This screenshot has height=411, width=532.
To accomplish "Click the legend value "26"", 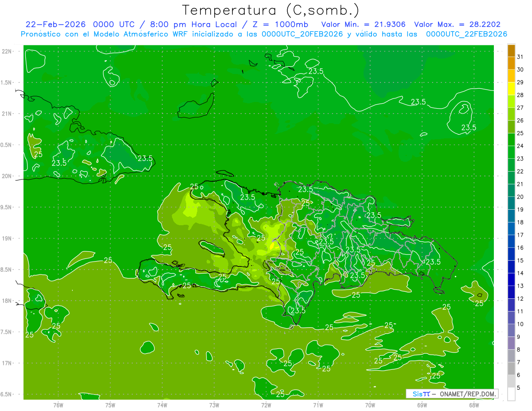I will coord(520,120).
